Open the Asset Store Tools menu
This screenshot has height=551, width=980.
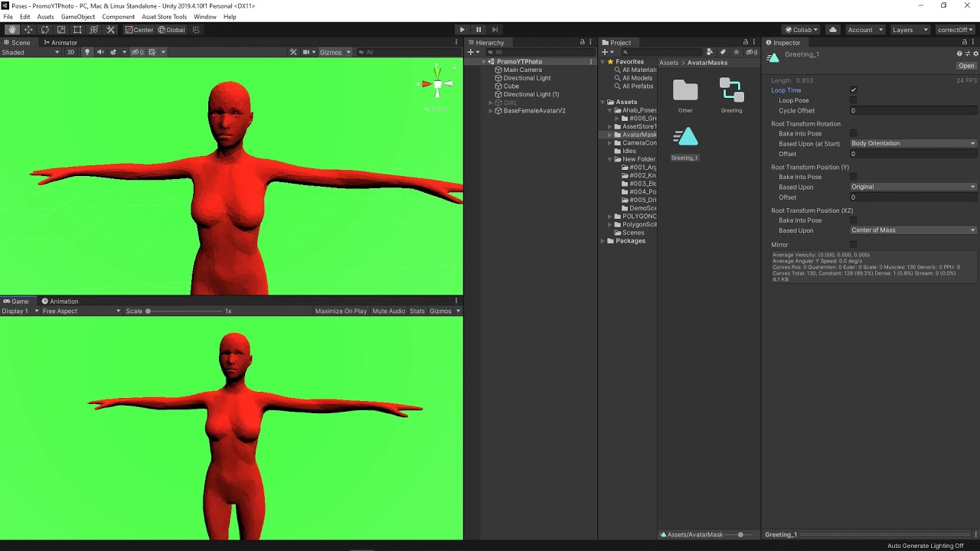164,17
